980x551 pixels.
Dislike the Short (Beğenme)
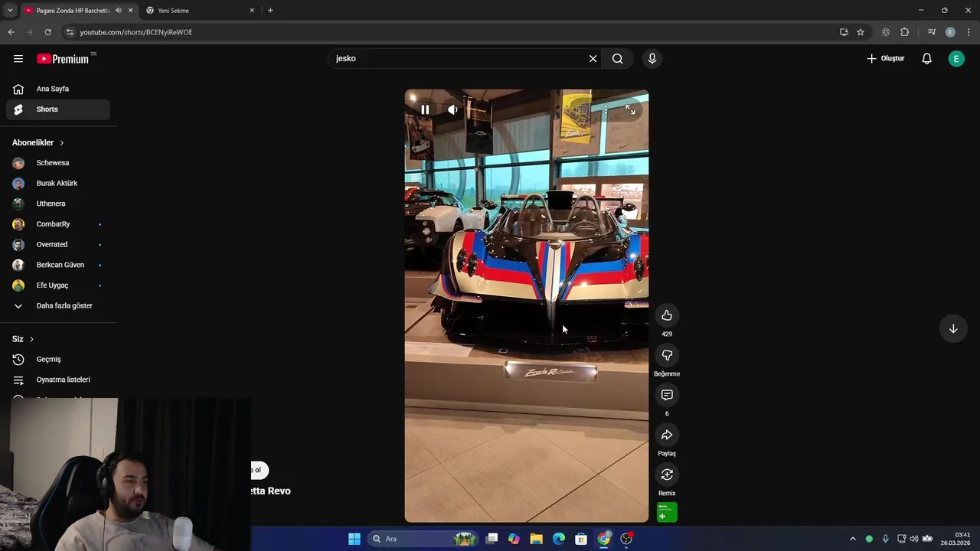point(667,355)
